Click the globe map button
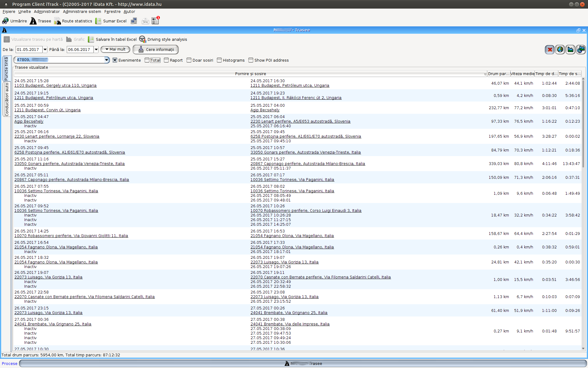This screenshot has height=368, width=588. (560, 49)
